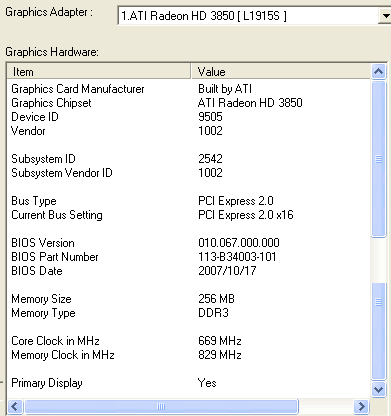Screen dimensions: 391x416
Task: Click the Built by ATI value
Action: (x=225, y=89)
